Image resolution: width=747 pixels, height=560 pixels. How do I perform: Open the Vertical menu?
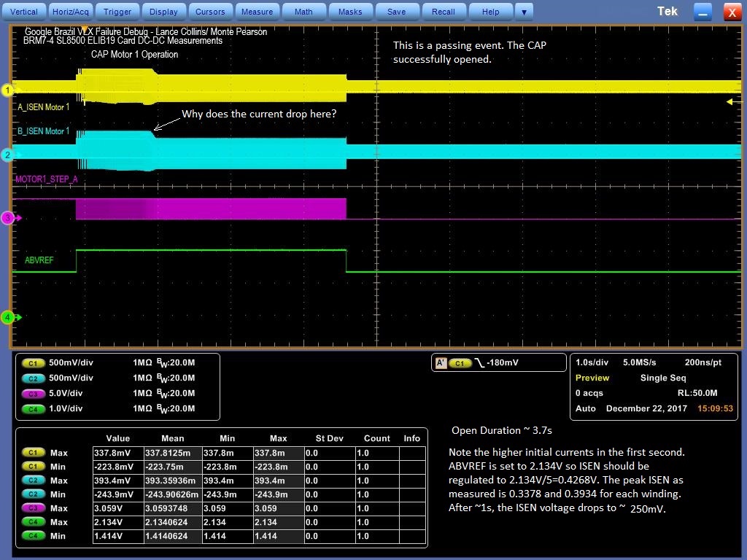[24, 12]
